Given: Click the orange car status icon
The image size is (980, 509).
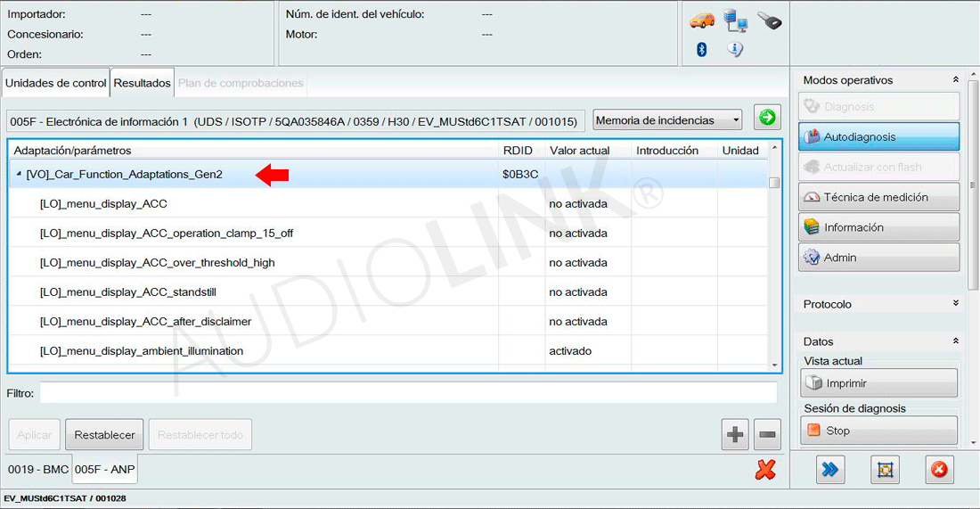Looking at the screenshot, I should pyautogui.click(x=702, y=21).
